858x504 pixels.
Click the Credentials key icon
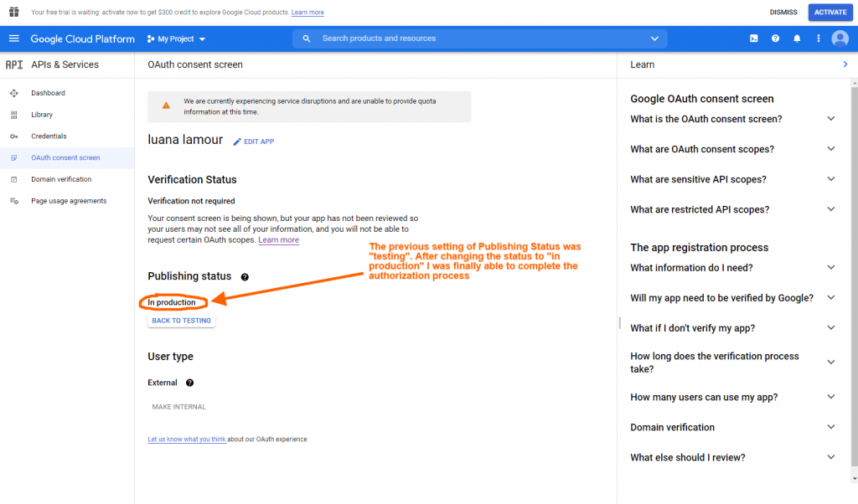(x=14, y=136)
